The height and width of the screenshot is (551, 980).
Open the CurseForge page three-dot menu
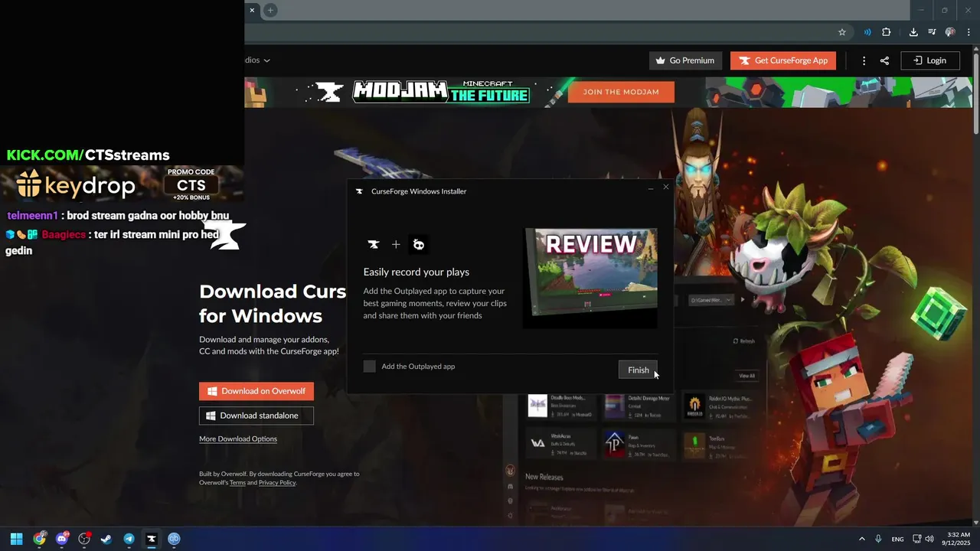(x=864, y=60)
